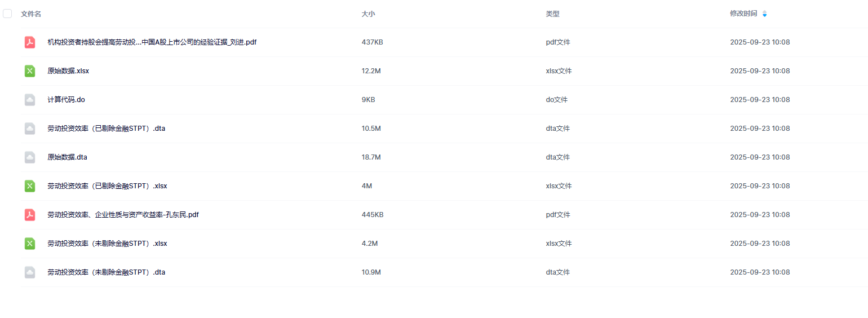Click PDF icon of 机构投资者持股 file
The width and height of the screenshot is (868, 318).
(x=30, y=42)
